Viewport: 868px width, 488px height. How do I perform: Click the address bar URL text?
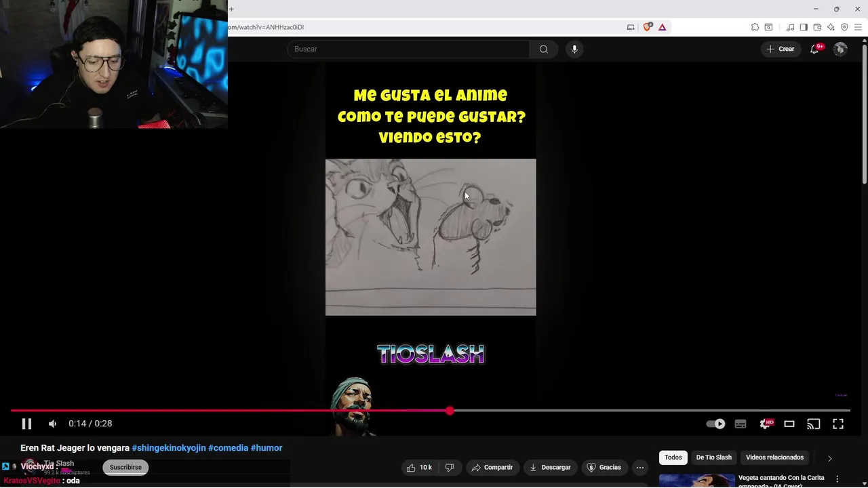coord(266,27)
